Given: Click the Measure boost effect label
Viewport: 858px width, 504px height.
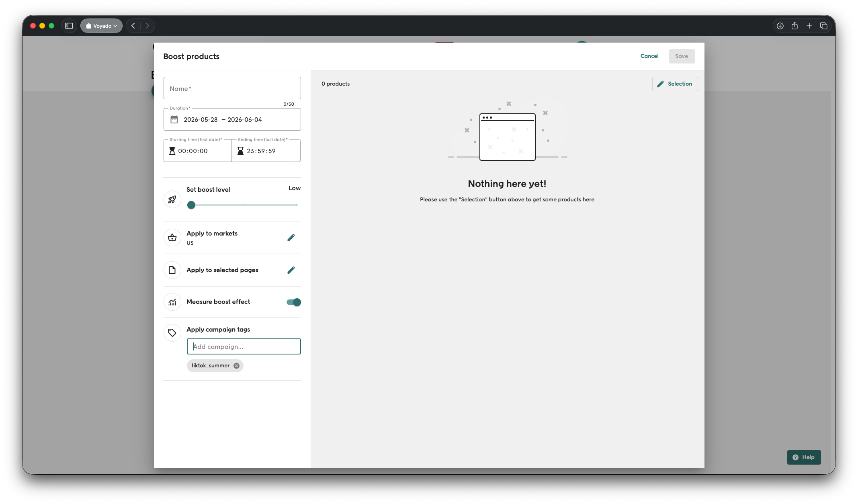Looking at the screenshot, I should (218, 302).
